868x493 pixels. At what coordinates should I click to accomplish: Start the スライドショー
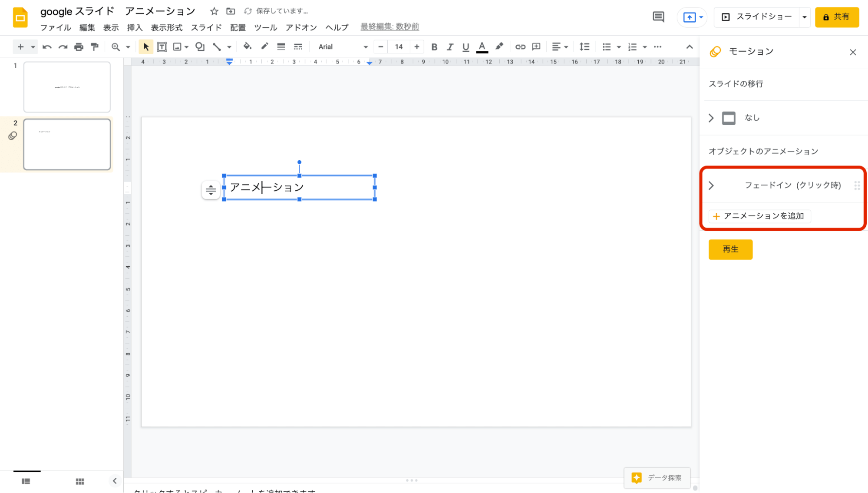point(757,17)
